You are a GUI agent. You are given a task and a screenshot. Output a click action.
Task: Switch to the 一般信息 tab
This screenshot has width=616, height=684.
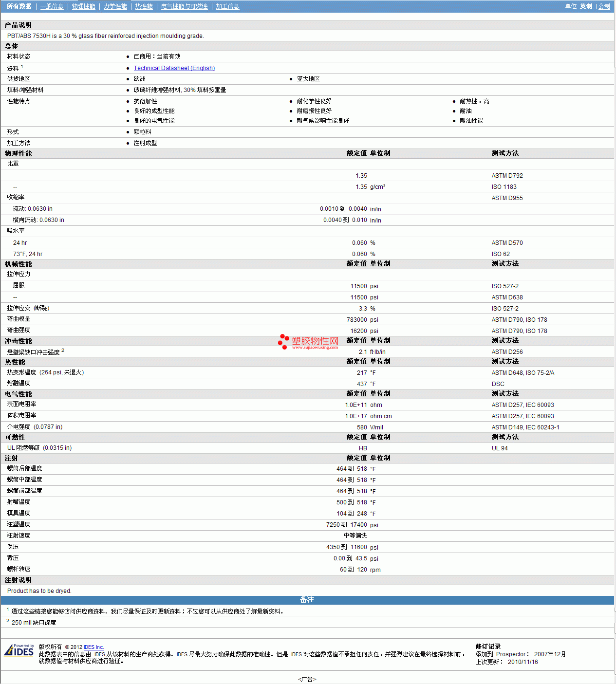pyautogui.click(x=52, y=6)
